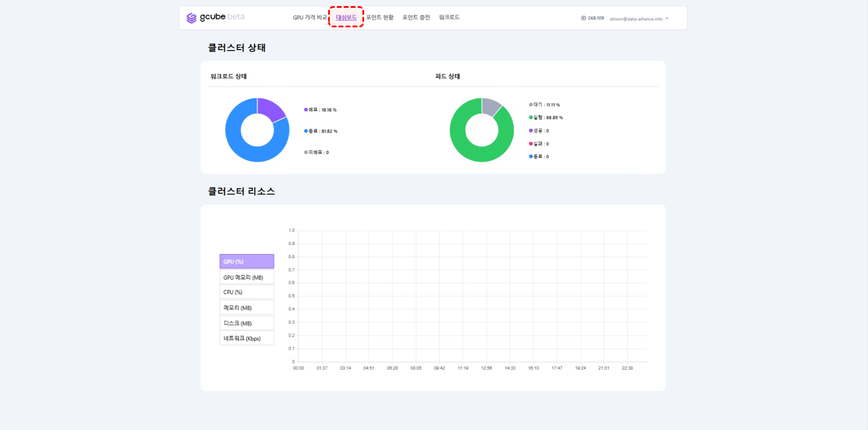Click the 0.5 y-axis label
The image size is (868, 430).
292,296
